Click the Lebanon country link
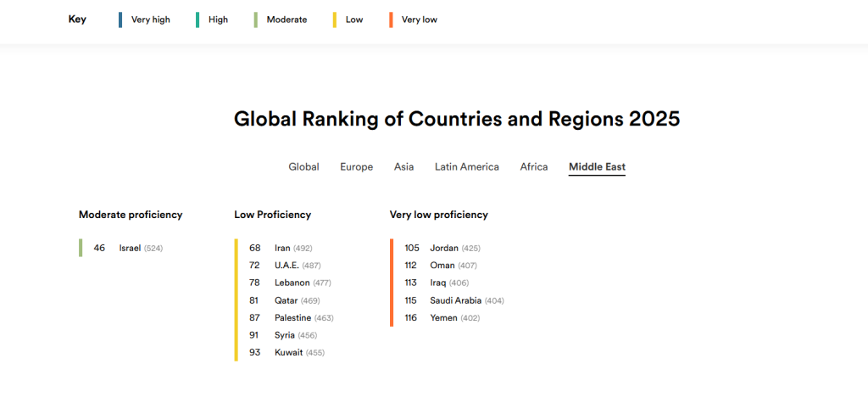The width and height of the screenshot is (868, 420). (292, 283)
